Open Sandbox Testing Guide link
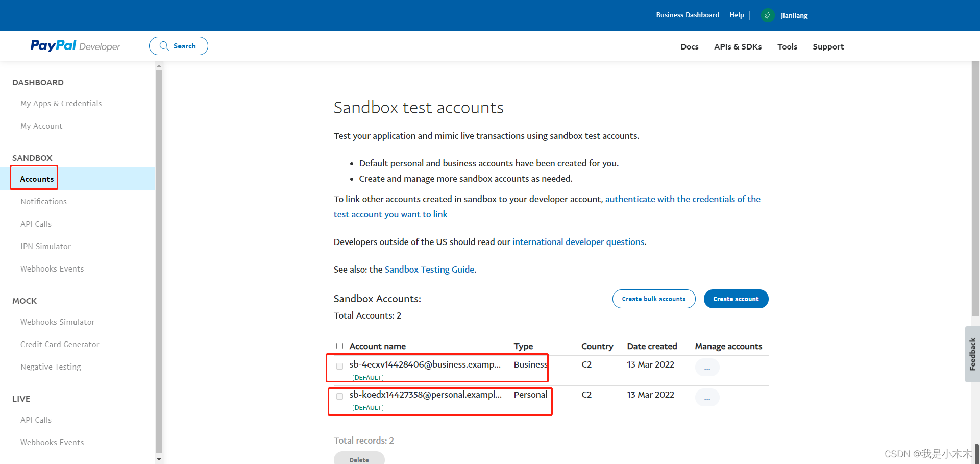 429,270
